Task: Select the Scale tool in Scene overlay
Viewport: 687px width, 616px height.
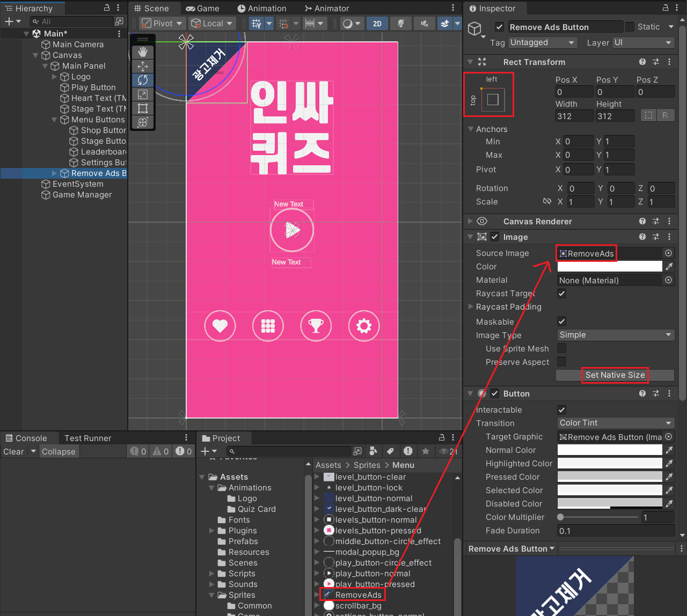Action: [x=143, y=94]
